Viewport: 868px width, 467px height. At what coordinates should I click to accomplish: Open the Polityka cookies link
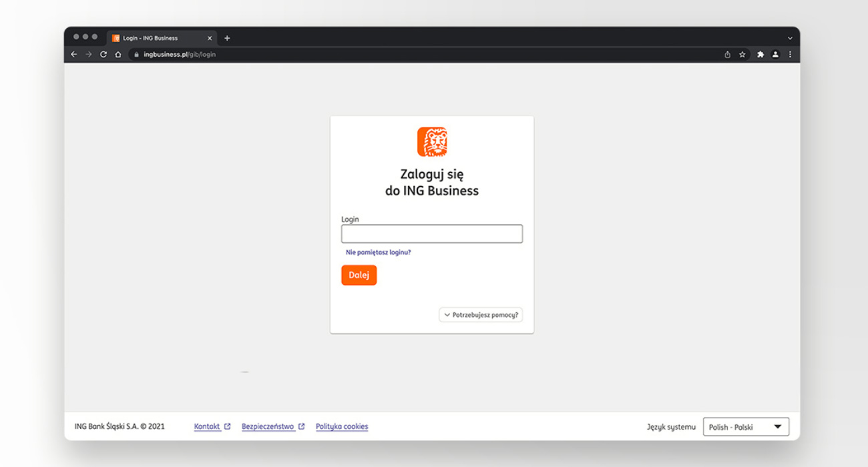click(x=342, y=426)
